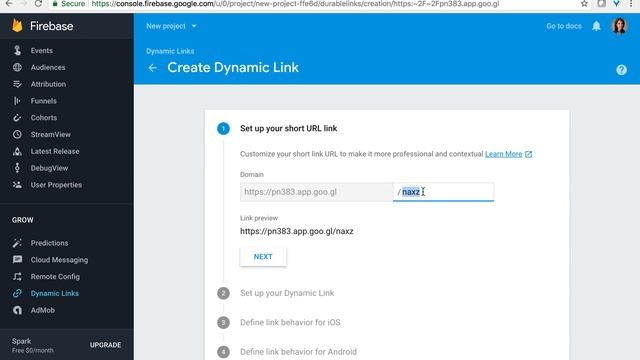Image resolution: width=640 pixels, height=360 pixels.
Task: Open Dynamic Links in the sidebar
Action: point(55,293)
